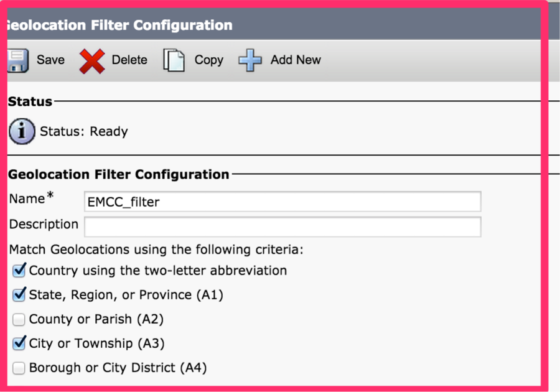
Task: Click the empty Description input field
Action: (282, 226)
